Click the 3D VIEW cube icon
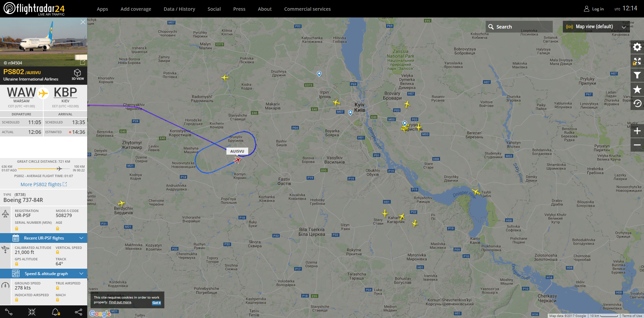The image size is (644, 318). click(77, 74)
